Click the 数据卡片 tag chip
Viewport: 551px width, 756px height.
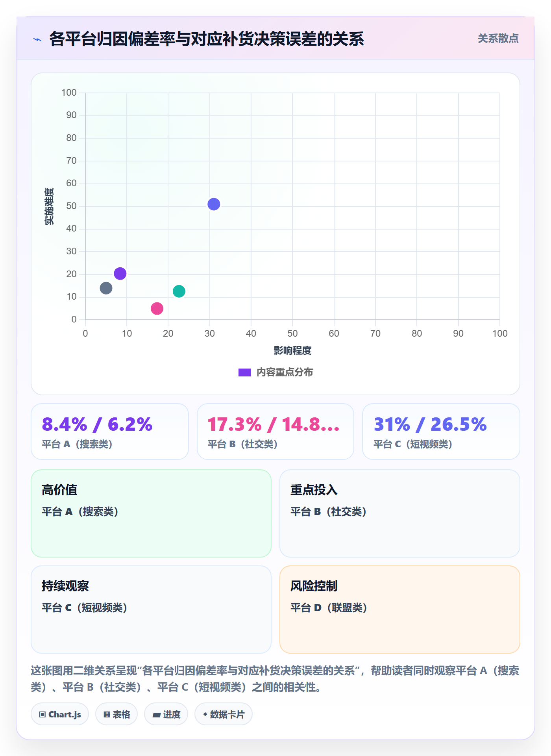click(x=224, y=714)
